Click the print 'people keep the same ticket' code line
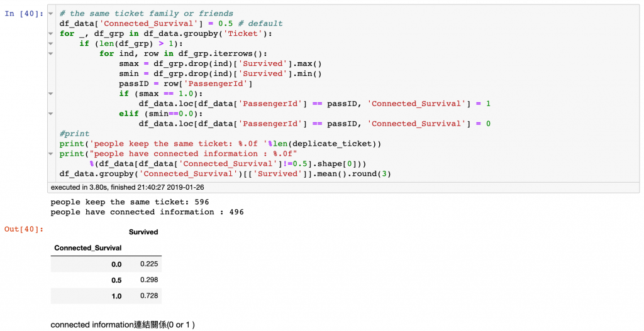Image resolution: width=644 pixels, height=331 pixels. coord(220,144)
